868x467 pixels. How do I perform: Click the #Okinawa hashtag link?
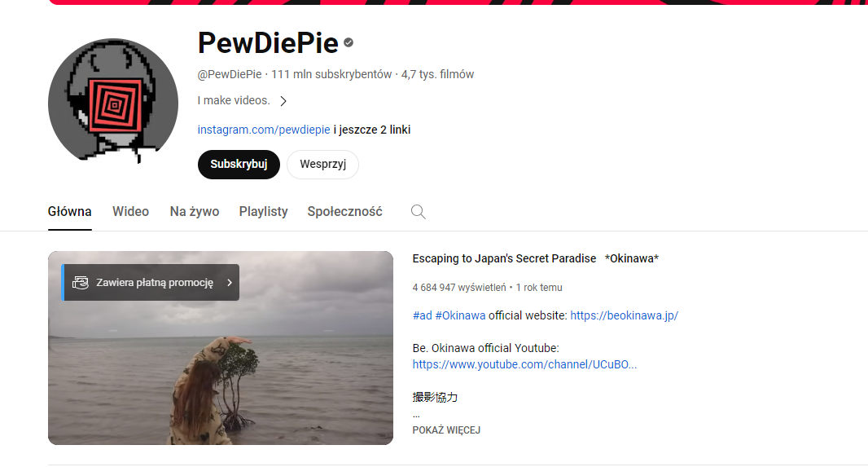[460, 315]
